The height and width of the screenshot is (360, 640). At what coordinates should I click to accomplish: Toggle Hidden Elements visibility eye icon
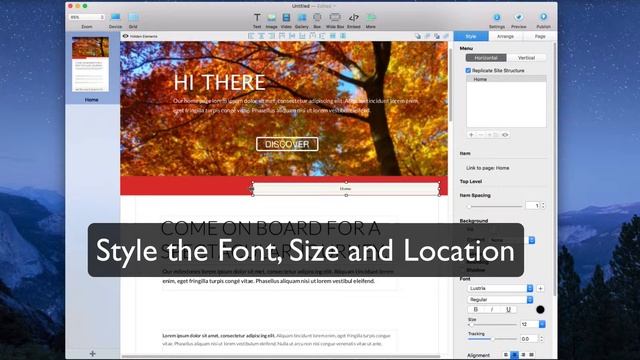click(x=125, y=36)
